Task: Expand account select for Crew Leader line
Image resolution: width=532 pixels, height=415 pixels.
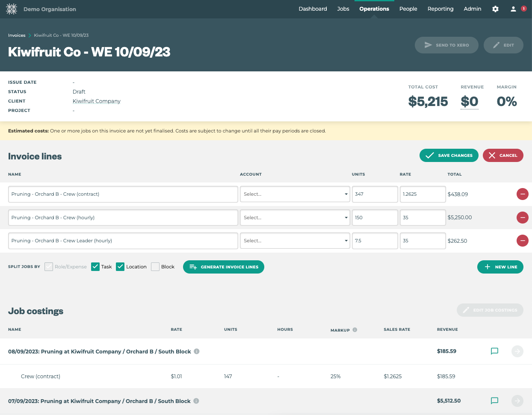Action: tap(295, 241)
